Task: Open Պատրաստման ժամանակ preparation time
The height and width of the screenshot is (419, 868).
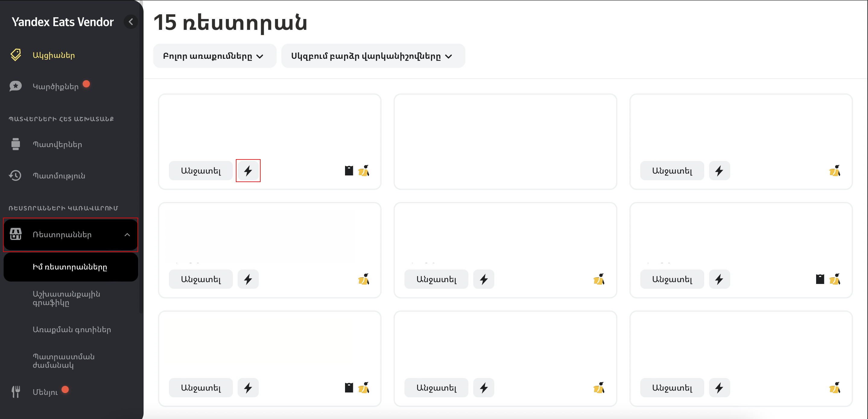Action: [x=63, y=361]
